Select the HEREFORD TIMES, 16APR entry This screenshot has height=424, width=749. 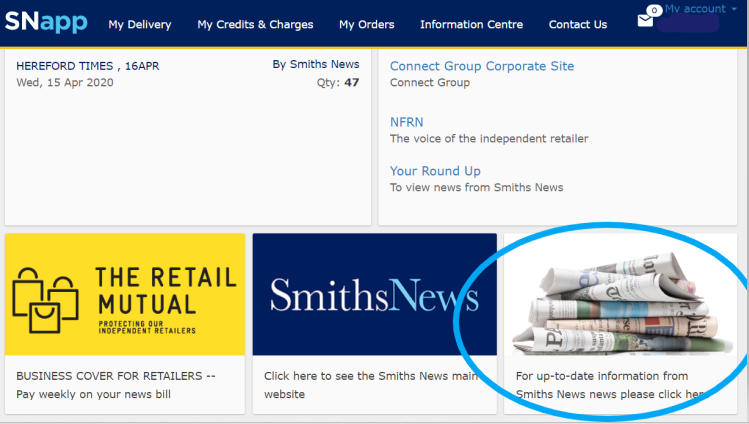(88, 66)
